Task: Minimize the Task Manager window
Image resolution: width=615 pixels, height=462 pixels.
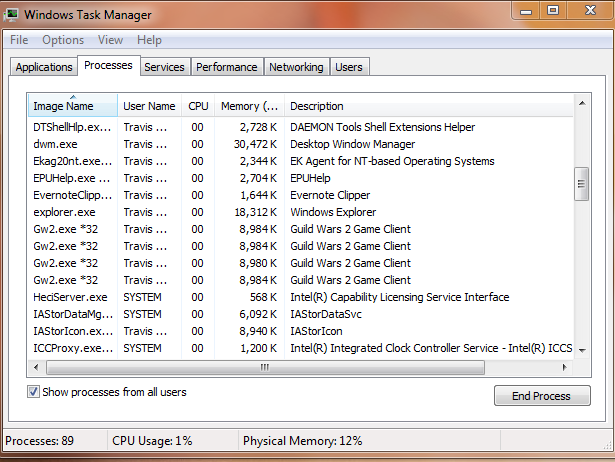Action: click(x=527, y=11)
